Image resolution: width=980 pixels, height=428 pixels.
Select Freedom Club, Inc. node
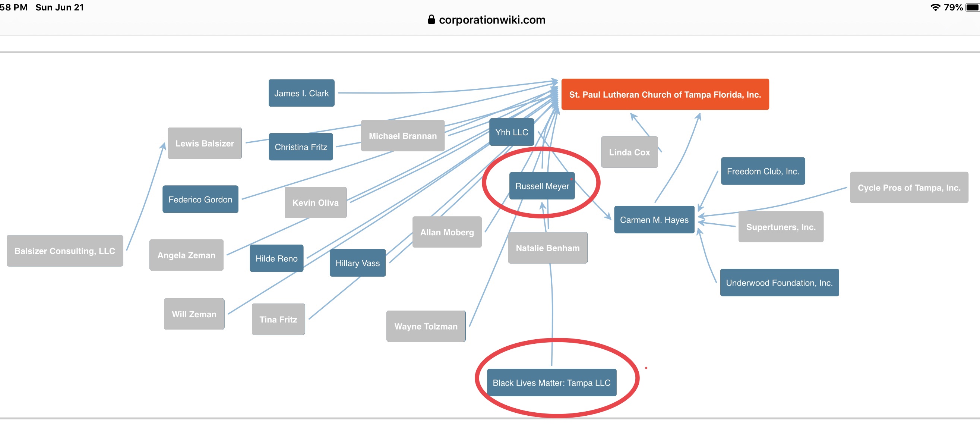[763, 171]
